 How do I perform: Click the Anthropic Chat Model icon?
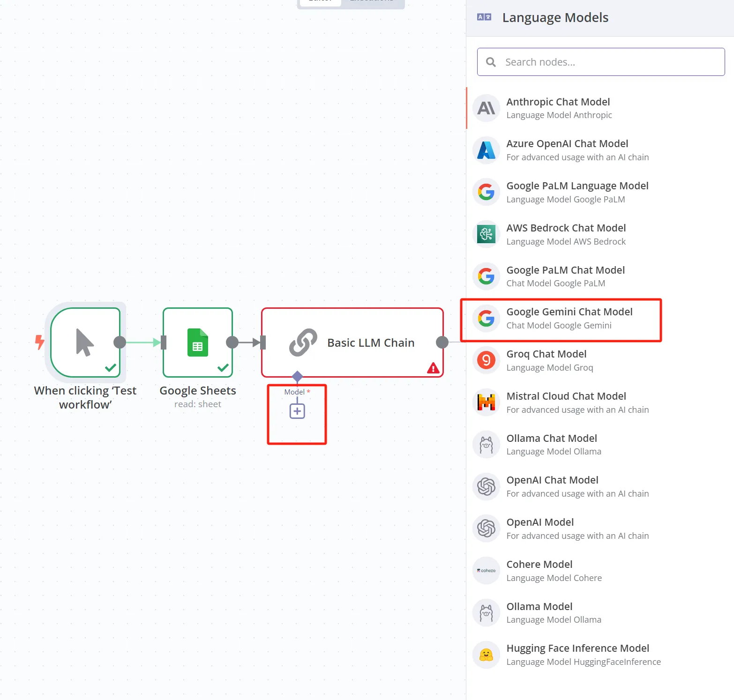pyautogui.click(x=486, y=108)
